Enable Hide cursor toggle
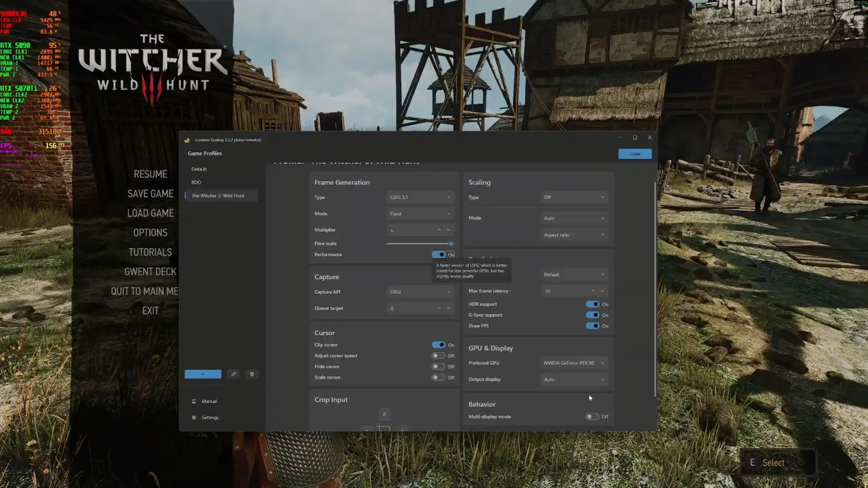This screenshot has height=488, width=868. click(439, 366)
